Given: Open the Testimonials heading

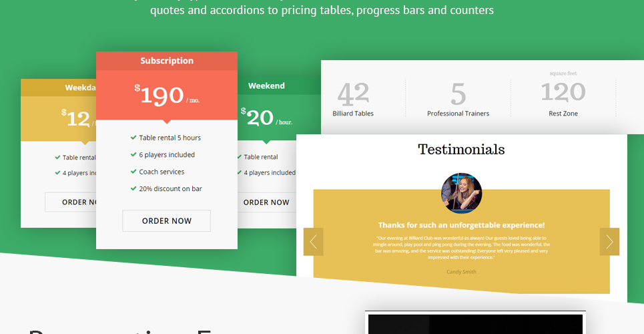Looking at the screenshot, I should pyautogui.click(x=461, y=149).
